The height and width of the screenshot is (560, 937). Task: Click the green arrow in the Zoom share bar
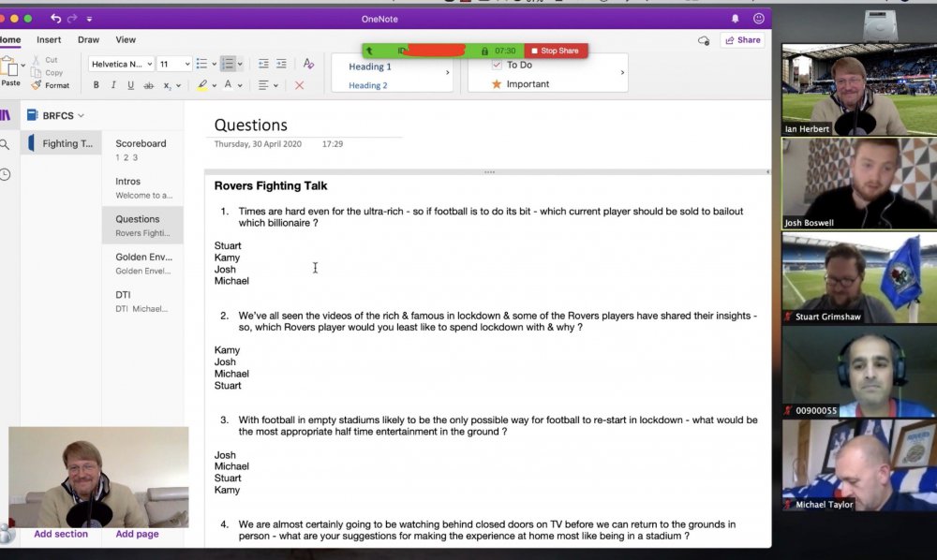(369, 51)
